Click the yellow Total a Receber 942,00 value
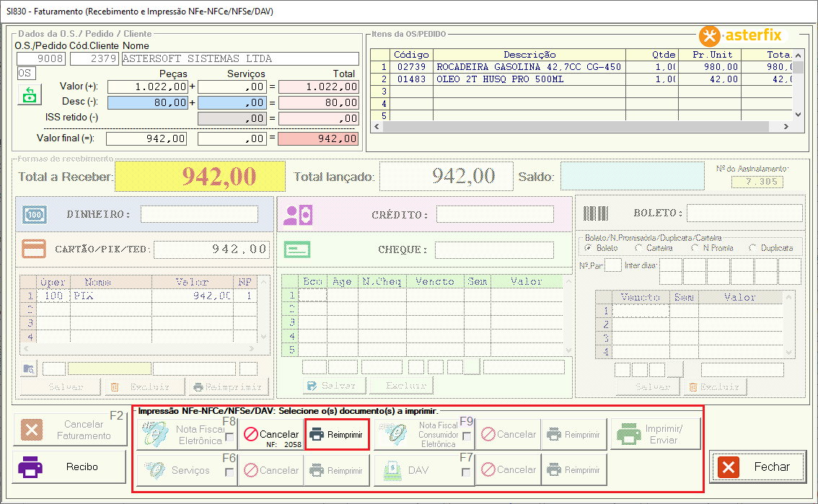This screenshot has height=504, width=818. click(200, 176)
